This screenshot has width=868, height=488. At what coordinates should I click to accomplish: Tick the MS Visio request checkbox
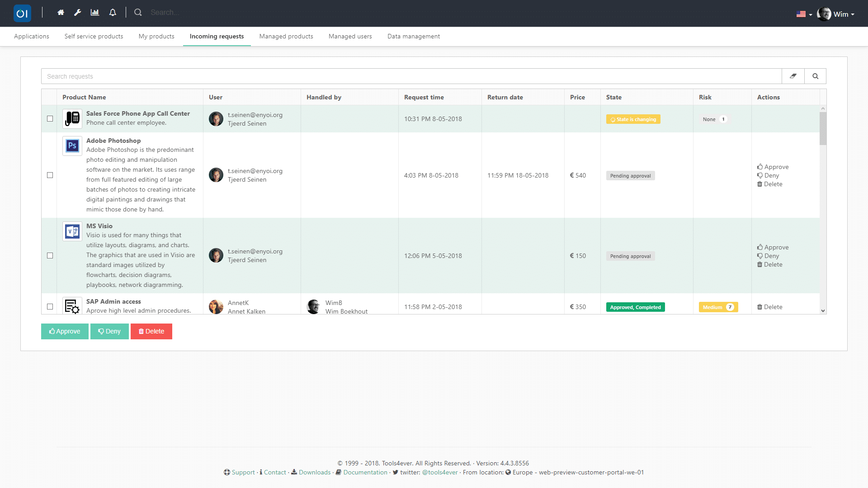point(50,256)
